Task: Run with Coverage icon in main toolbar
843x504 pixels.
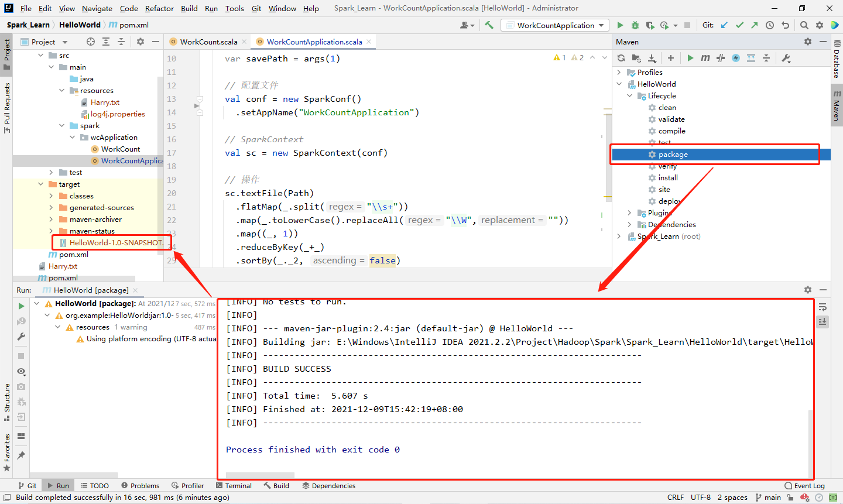Action: (650, 25)
